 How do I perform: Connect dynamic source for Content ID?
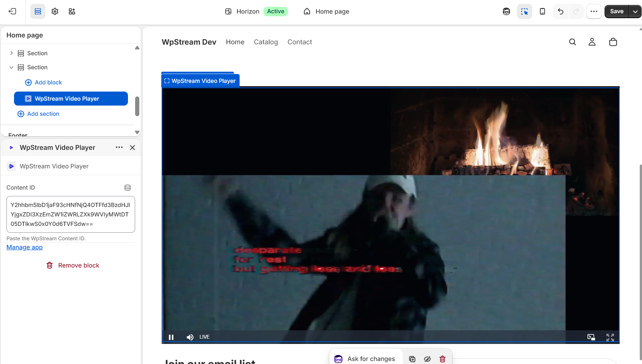click(128, 188)
